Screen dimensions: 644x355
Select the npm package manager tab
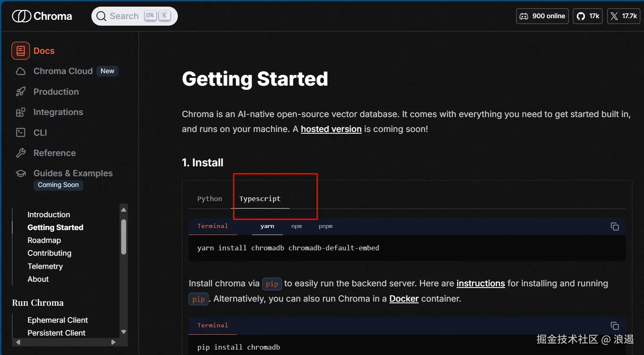click(297, 226)
